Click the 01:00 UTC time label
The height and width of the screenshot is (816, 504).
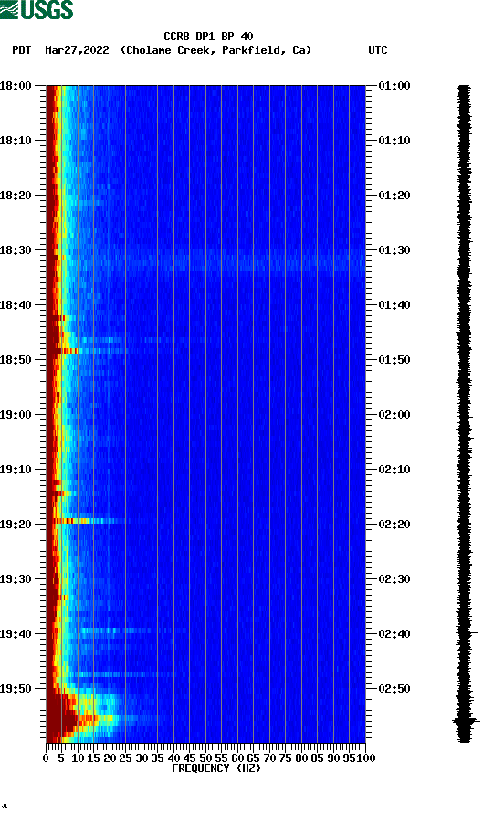pos(394,85)
